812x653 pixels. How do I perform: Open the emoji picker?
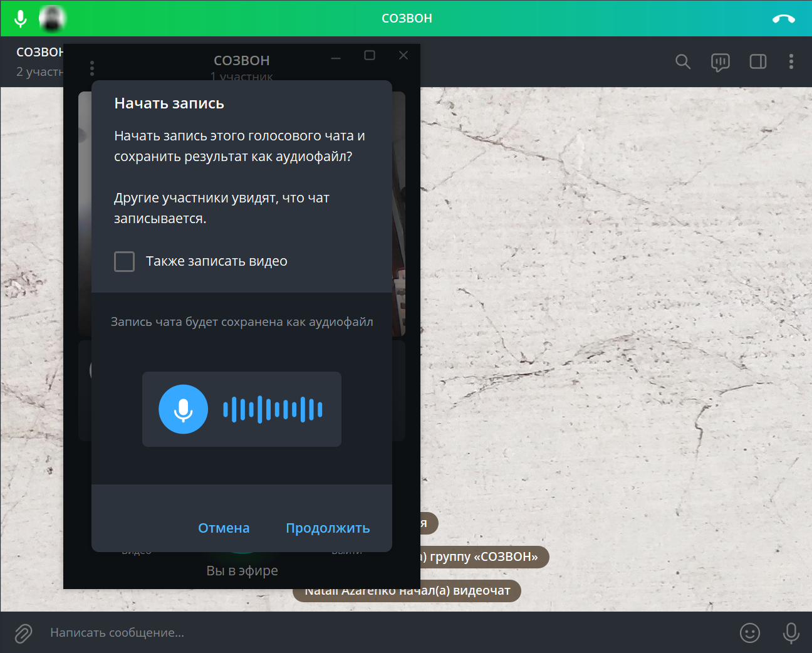click(x=750, y=633)
